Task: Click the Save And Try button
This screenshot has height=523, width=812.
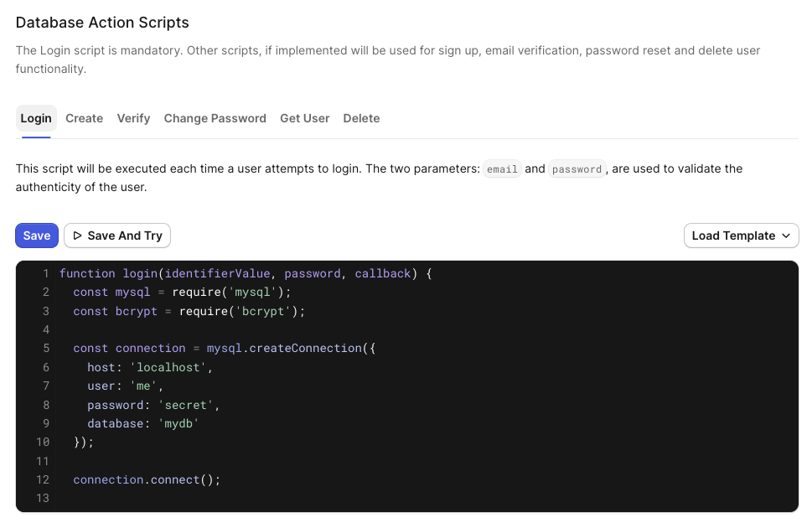Action: [117, 236]
